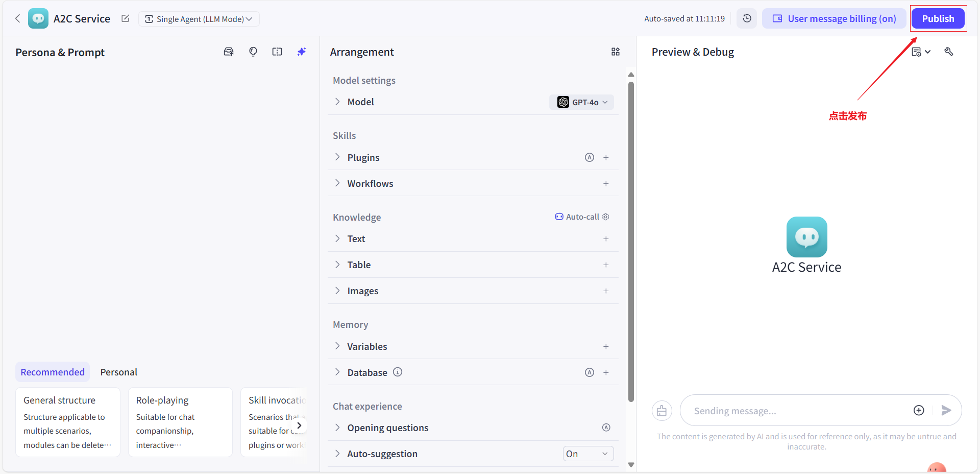Click the clear chat broom icon
Screen dimensions: 980x474
coord(661,411)
